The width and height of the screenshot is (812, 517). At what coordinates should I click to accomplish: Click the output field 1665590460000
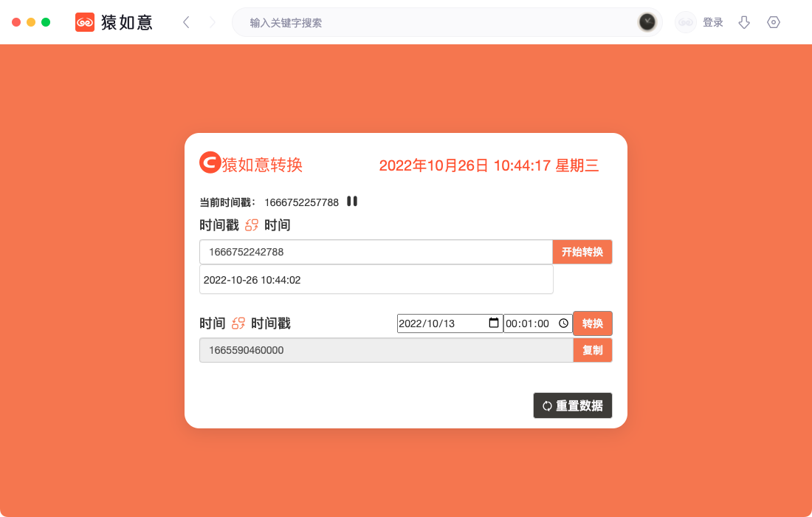(x=386, y=350)
